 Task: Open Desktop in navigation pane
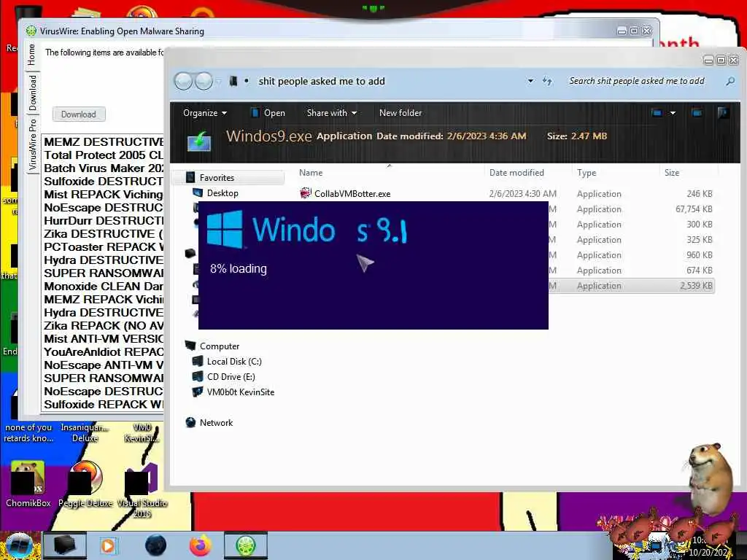[222, 192]
